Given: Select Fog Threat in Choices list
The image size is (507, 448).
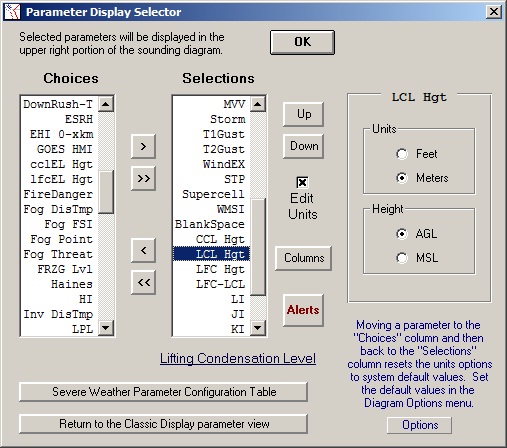Looking at the screenshot, I should click(59, 254).
